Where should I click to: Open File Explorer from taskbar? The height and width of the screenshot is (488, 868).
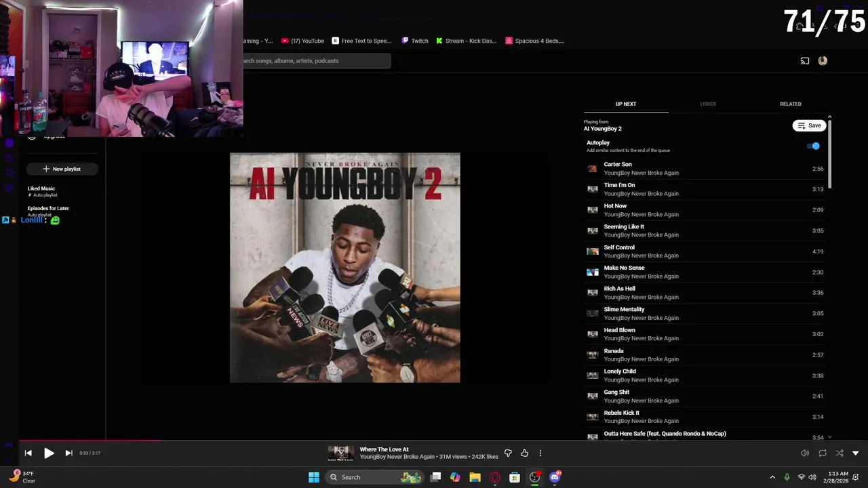475,477
